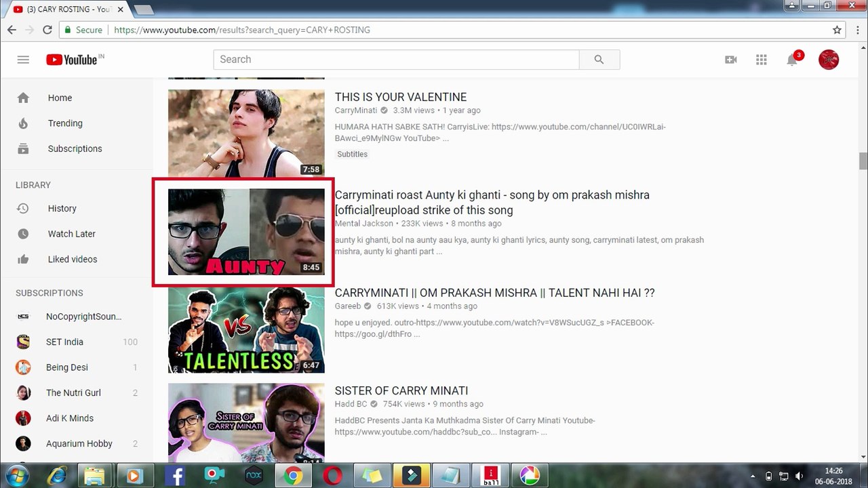The image size is (868, 488).
Task: Visit the Gareeb channel link
Action: (348, 306)
